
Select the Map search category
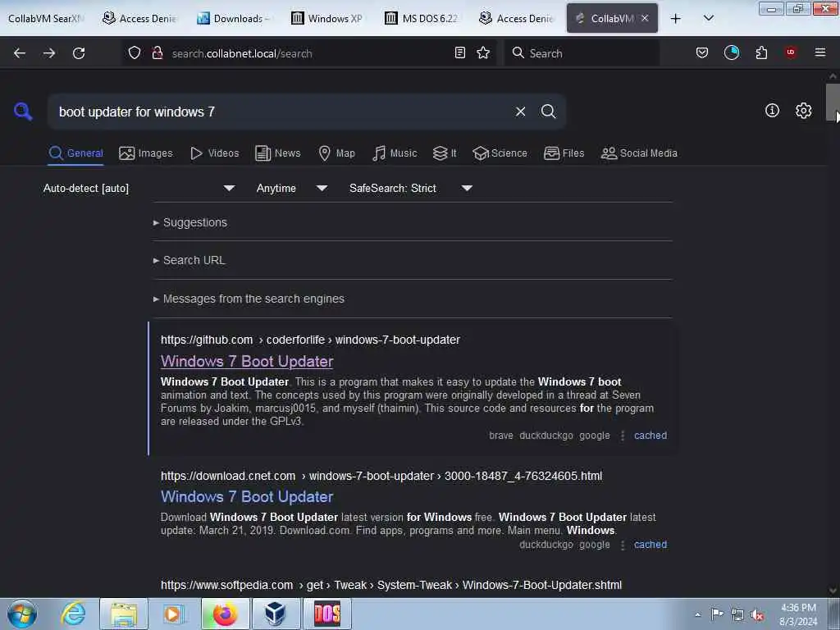(336, 153)
